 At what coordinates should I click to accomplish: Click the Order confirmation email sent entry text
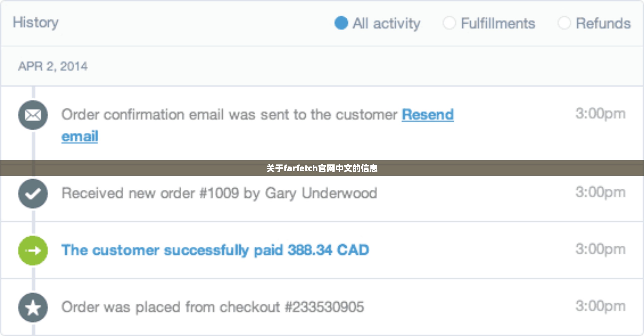click(x=229, y=115)
